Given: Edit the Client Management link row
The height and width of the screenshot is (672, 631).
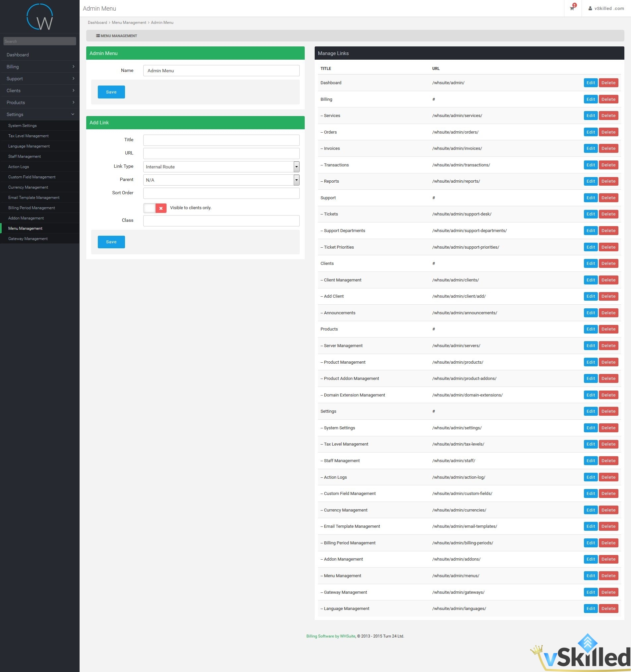Looking at the screenshot, I should pos(591,280).
